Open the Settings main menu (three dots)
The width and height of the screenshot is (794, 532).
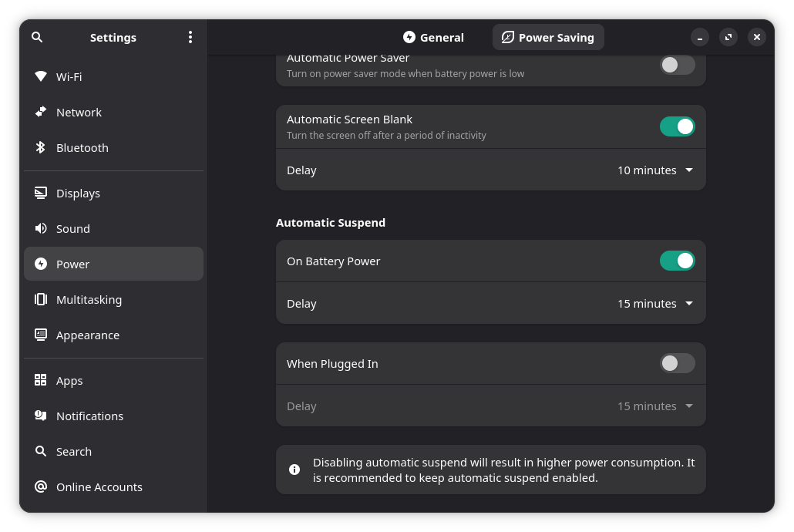coord(190,37)
